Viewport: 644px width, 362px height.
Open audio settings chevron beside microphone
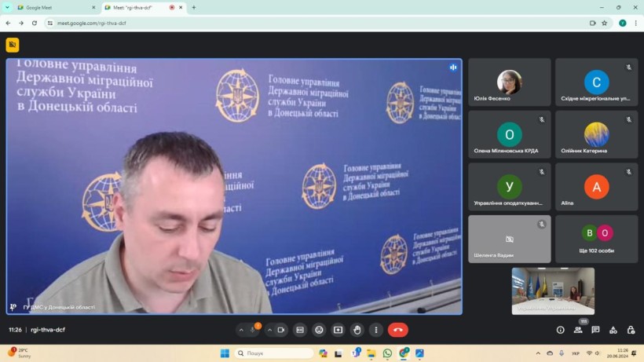click(241, 330)
